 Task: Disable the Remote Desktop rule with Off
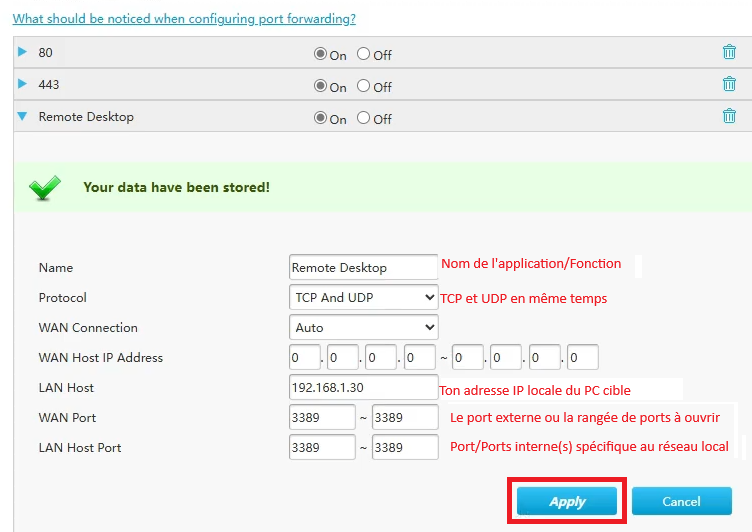(x=363, y=118)
